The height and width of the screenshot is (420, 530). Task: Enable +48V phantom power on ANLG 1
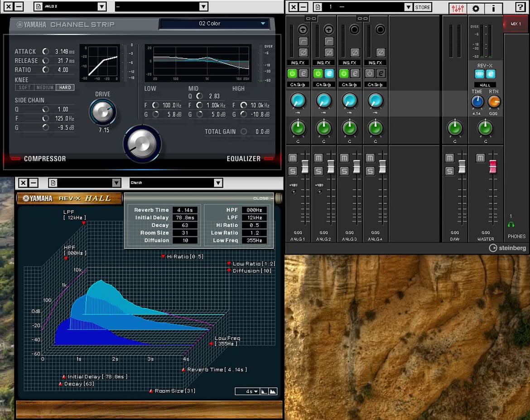tap(294, 192)
